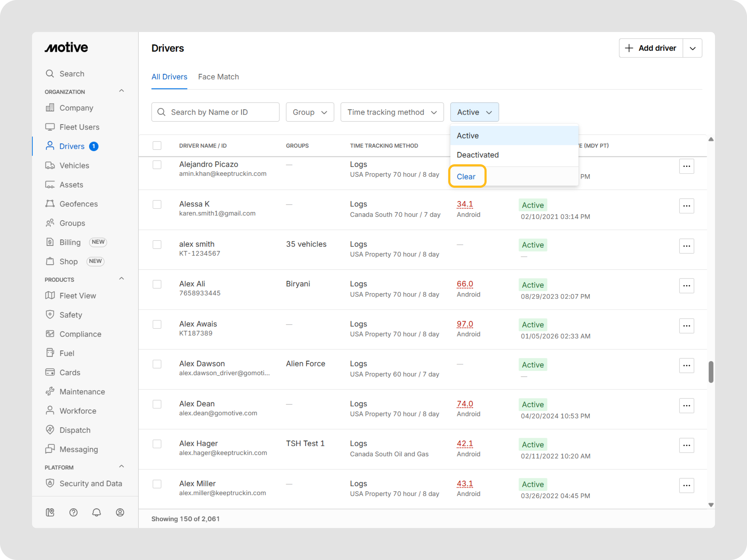
Task: Choose Deactivated in status dropdown
Action: point(478,155)
